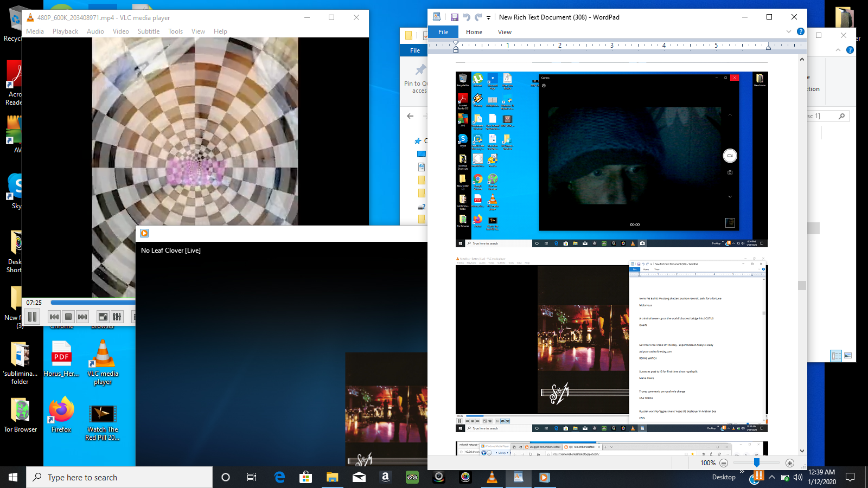Open the VLC Subtitle menu

click(149, 31)
